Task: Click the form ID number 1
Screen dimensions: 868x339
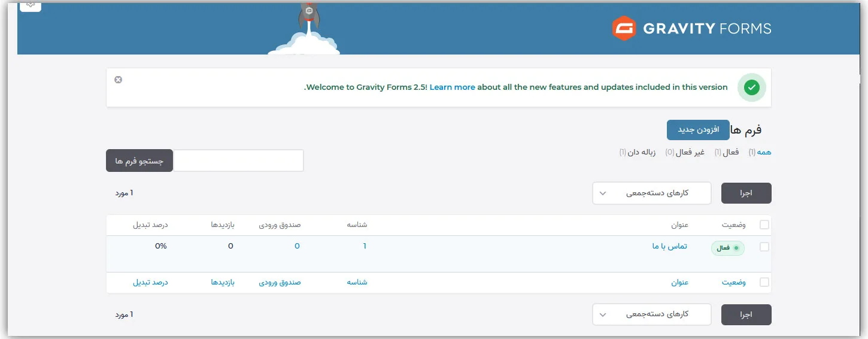Action: point(365,246)
